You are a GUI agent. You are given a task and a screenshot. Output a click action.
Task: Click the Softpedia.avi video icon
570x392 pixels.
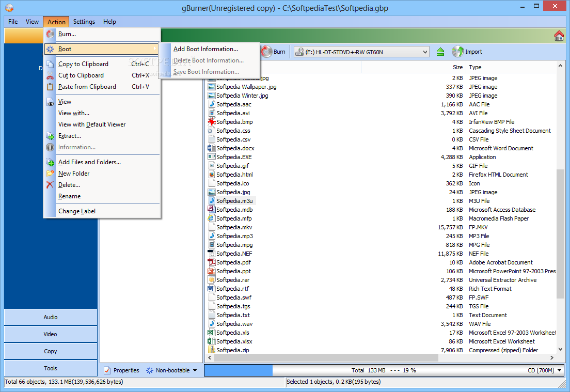(x=211, y=113)
